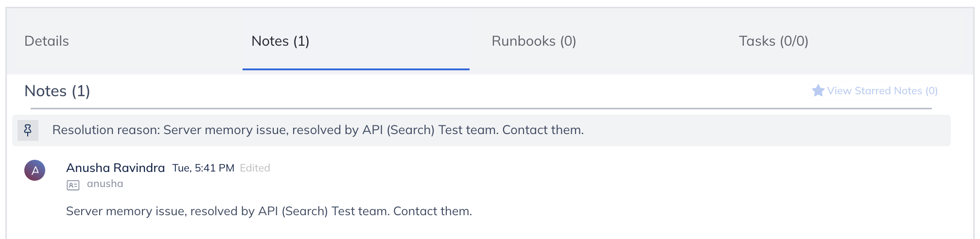Click the Tue, 5:41 PM timestamp
Viewport: 980px width, 239px height.
tap(203, 168)
